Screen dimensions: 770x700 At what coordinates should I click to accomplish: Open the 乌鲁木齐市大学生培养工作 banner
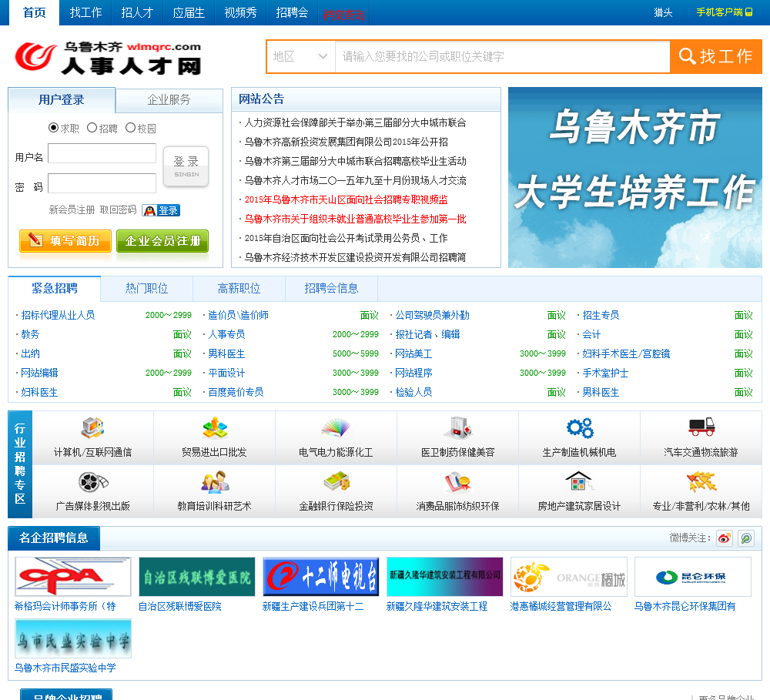coord(635,177)
